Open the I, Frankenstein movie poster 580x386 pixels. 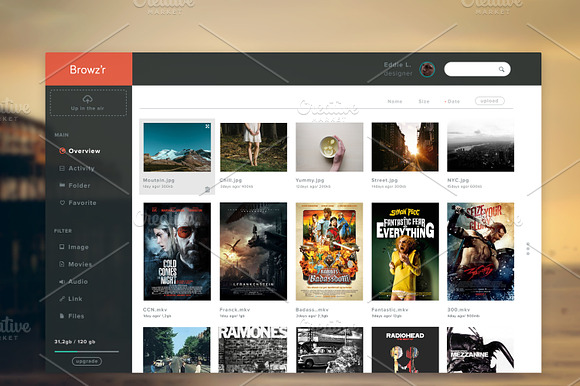pyautogui.click(x=253, y=251)
